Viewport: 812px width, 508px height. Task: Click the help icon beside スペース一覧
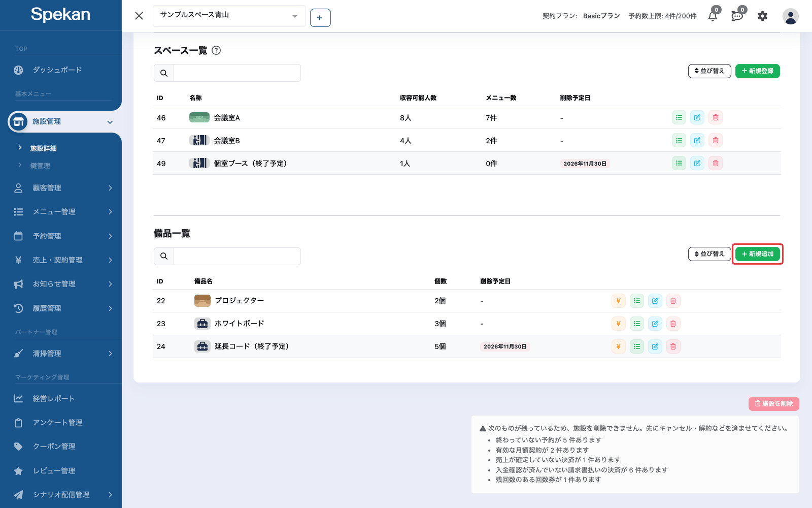click(x=216, y=50)
